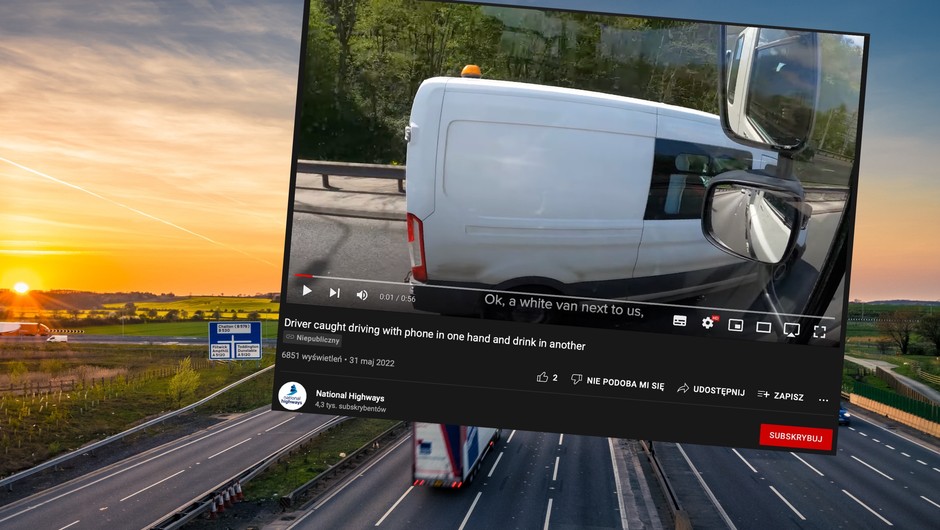Cast video to a TV screen
The image size is (940, 530).
[x=791, y=329]
